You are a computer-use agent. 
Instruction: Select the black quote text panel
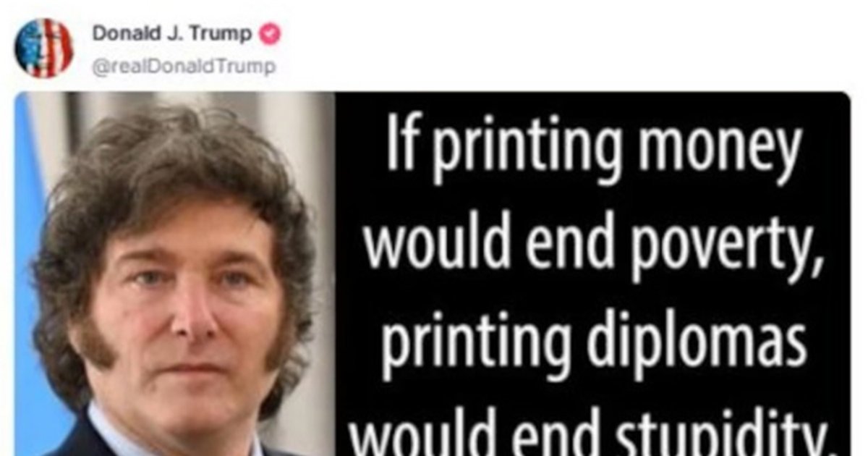click(x=592, y=274)
